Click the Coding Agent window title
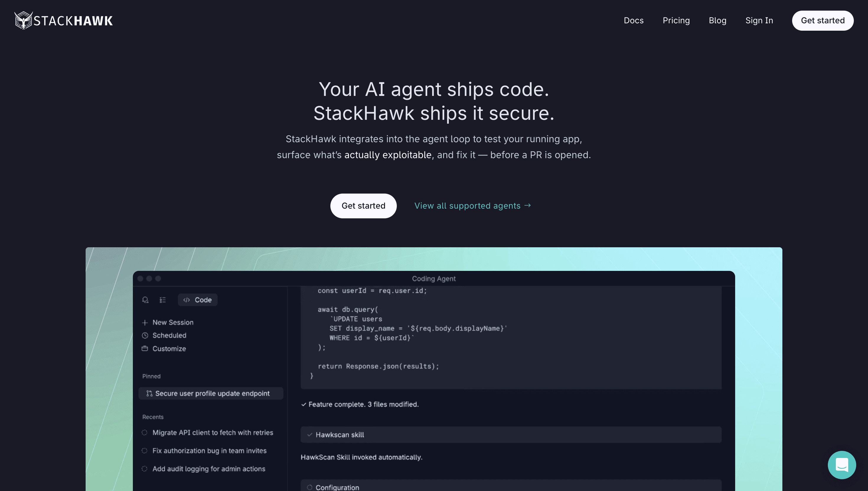 [434, 279]
